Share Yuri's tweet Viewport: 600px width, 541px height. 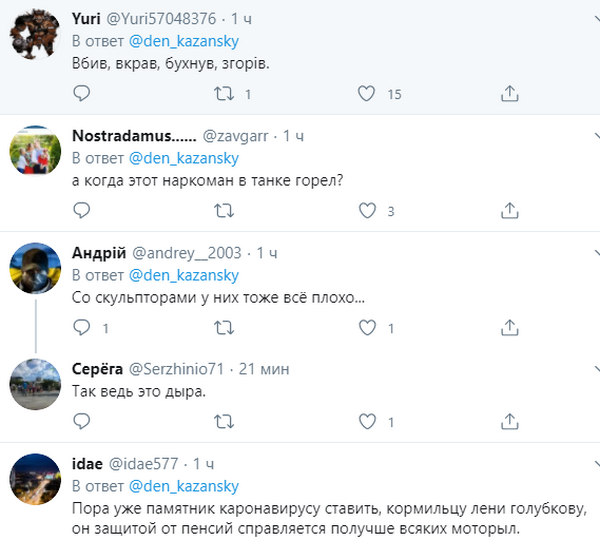(509, 94)
